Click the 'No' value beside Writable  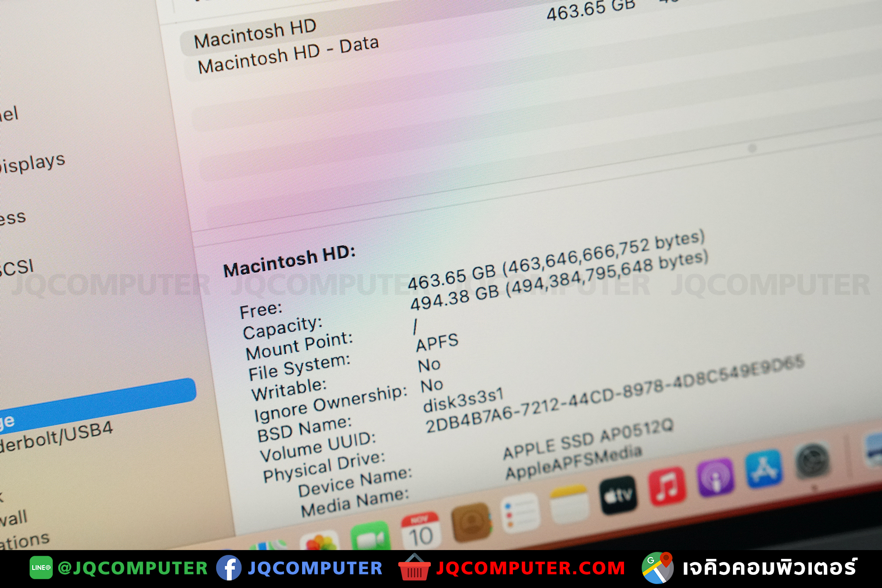[x=429, y=365]
